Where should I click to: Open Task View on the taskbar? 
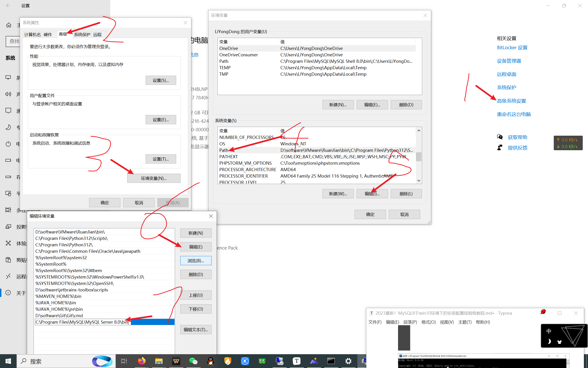(124, 361)
